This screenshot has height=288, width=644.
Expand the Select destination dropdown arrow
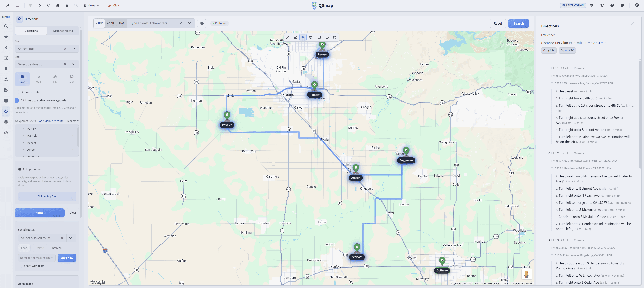74,64
